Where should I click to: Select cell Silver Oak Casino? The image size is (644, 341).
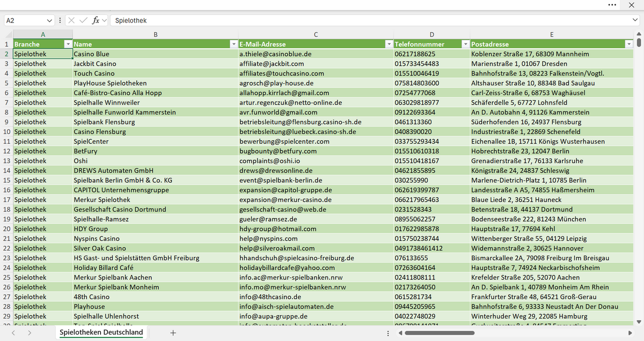click(x=155, y=248)
